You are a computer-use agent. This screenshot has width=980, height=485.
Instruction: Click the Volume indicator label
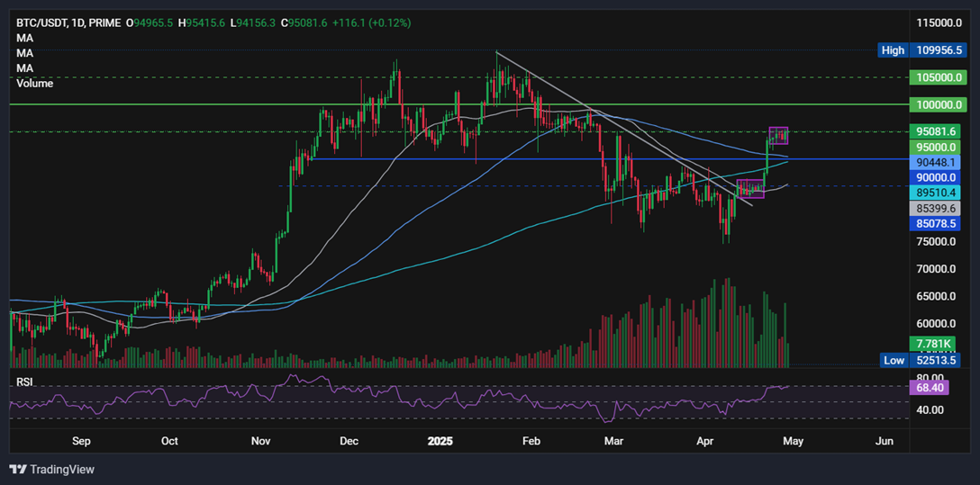[35, 84]
